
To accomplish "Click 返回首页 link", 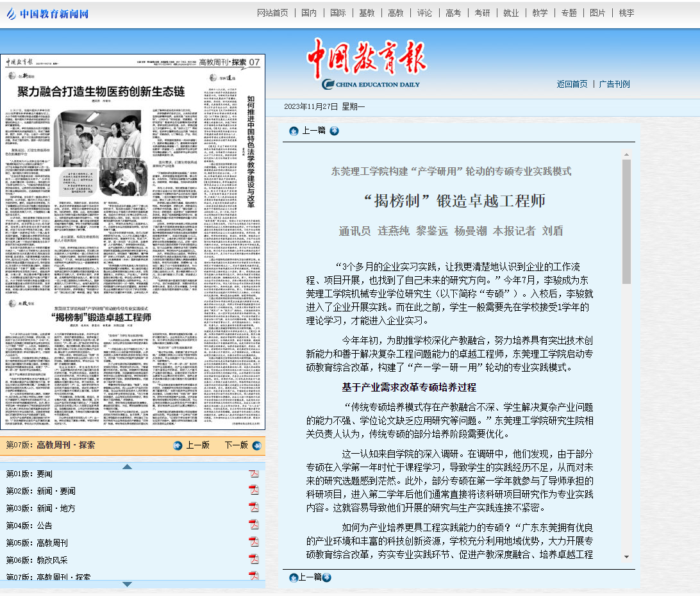I will tap(572, 84).
